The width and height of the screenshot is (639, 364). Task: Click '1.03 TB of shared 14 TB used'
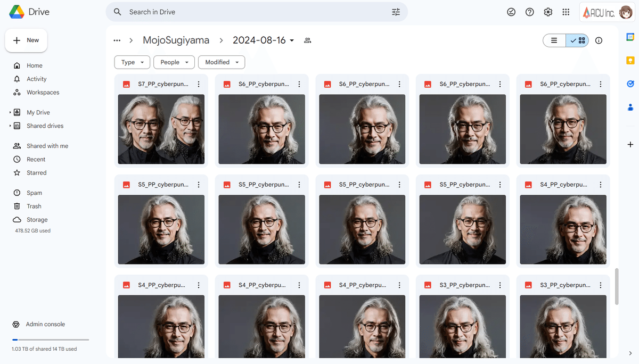(x=44, y=349)
